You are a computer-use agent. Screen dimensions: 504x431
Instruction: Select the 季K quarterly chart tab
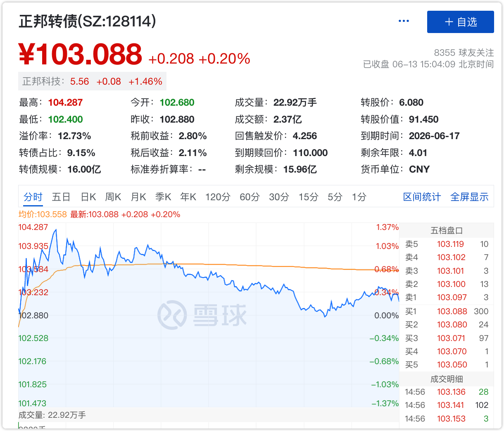163,197
